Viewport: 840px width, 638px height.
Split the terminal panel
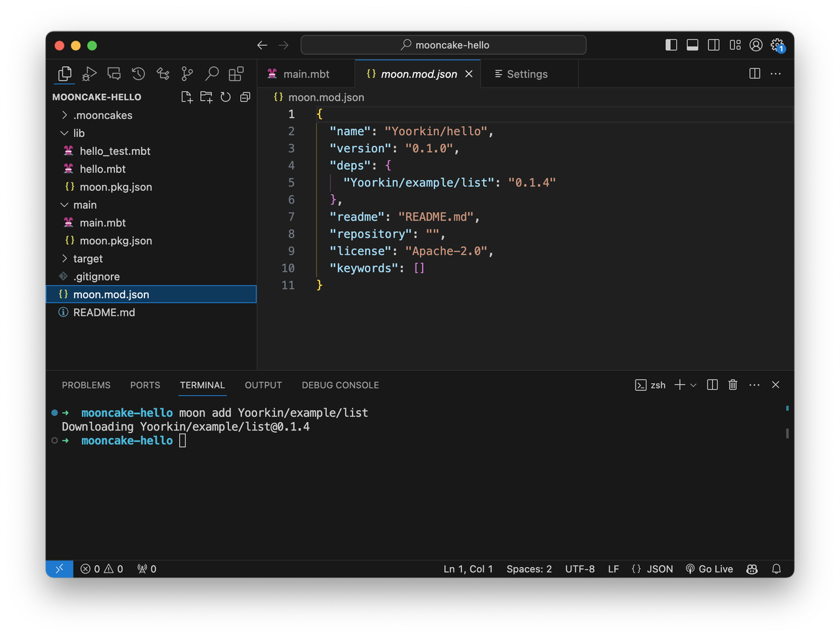[712, 385]
